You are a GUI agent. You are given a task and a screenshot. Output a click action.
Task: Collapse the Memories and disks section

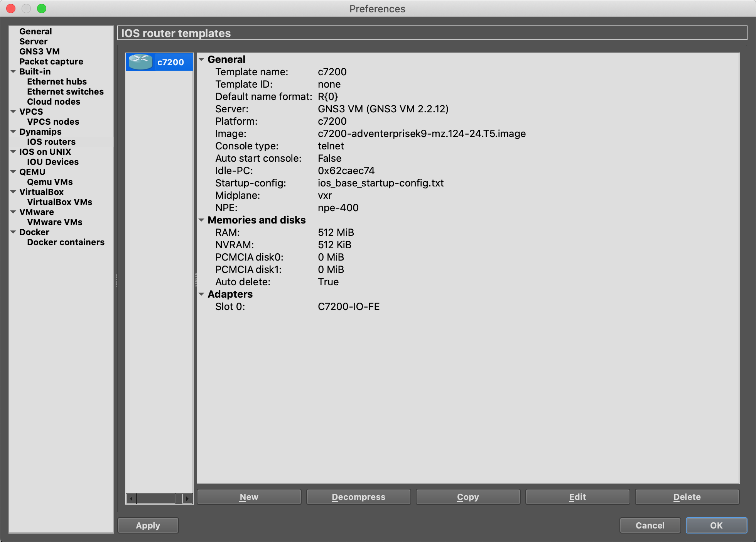pos(201,220)
